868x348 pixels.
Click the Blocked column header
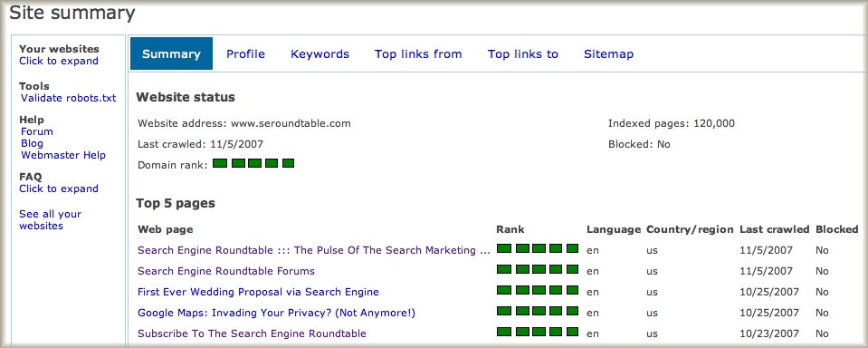[836, 229]
